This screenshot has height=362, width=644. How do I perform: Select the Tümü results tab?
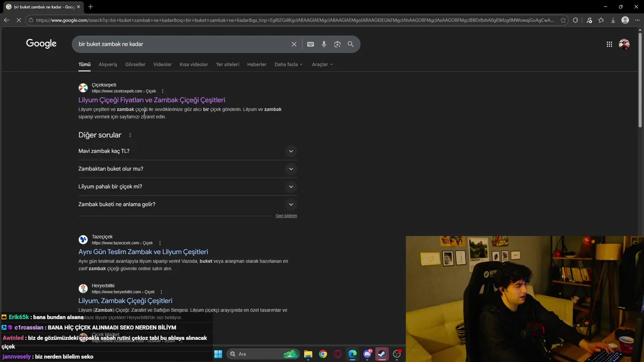[85, 64]
